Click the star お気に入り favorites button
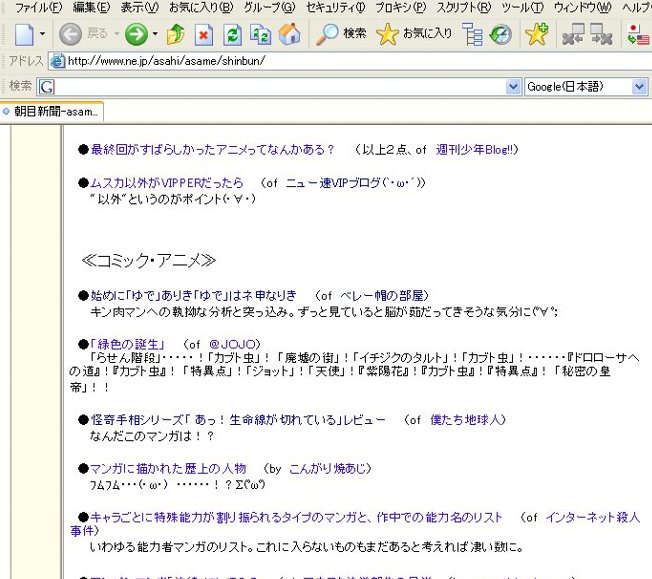The image size is (652, 579). [414, 34]
